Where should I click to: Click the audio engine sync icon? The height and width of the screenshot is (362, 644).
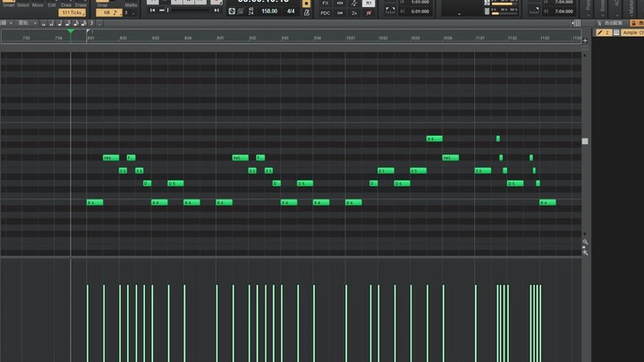[232, 12]
